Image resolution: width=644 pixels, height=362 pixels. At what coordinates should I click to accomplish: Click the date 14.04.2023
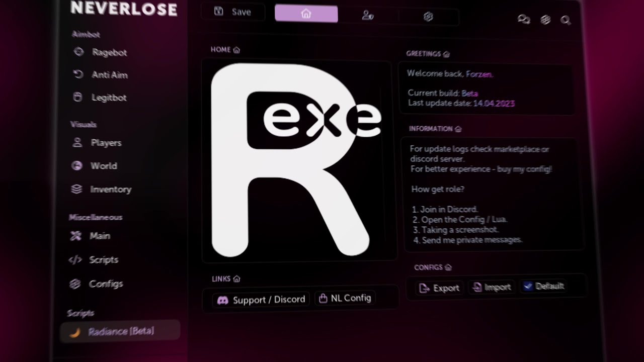(494, 103)
